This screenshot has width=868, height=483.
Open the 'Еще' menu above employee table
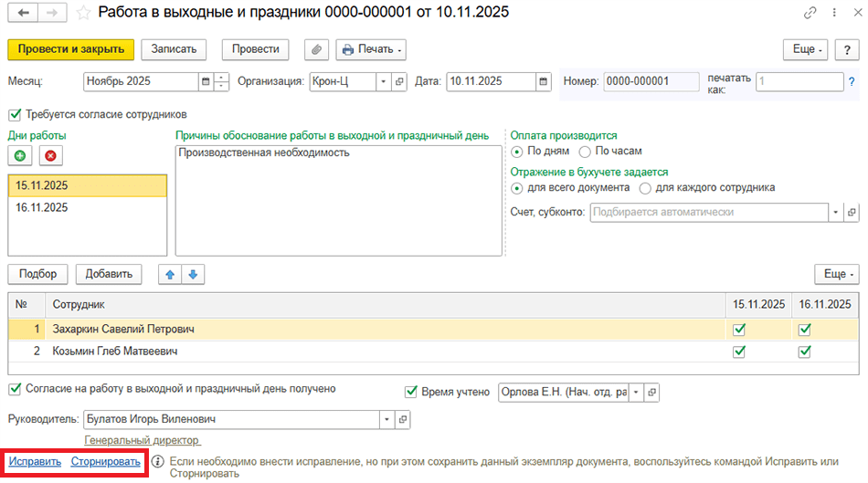coord(836,274)
